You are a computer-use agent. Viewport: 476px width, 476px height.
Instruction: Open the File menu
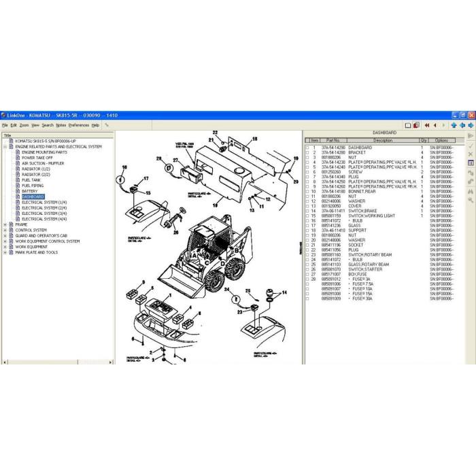[5, 125]
